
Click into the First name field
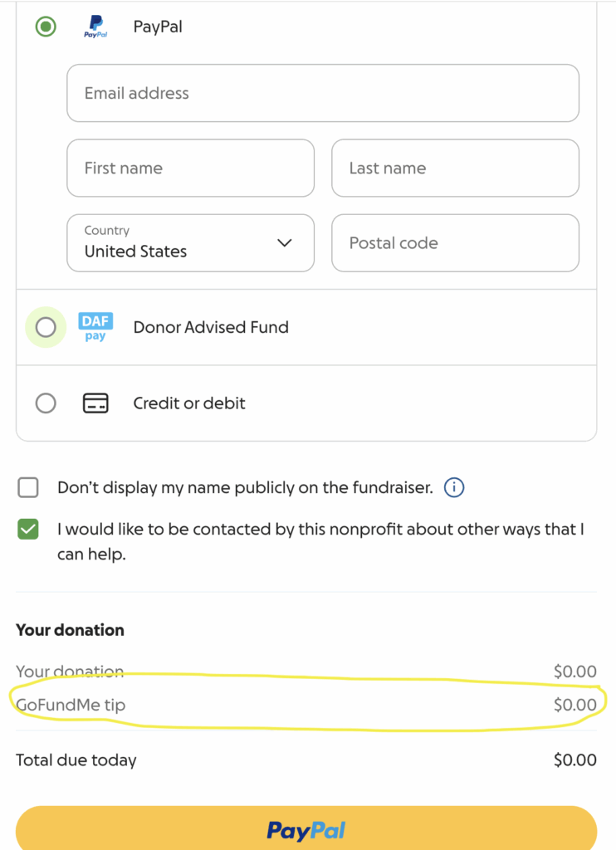(x=190, y=169)
